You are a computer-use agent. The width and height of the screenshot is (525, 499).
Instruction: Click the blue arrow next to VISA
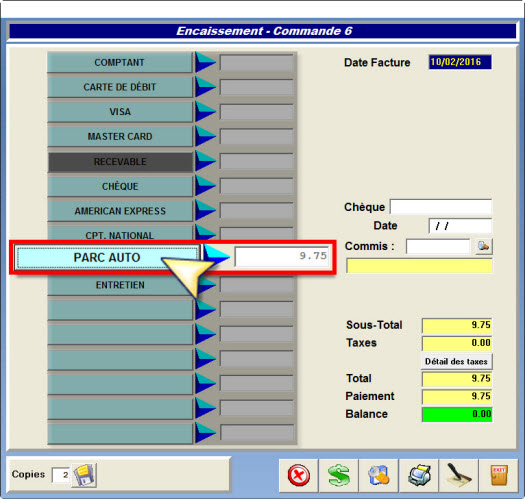tap(205, 112)
